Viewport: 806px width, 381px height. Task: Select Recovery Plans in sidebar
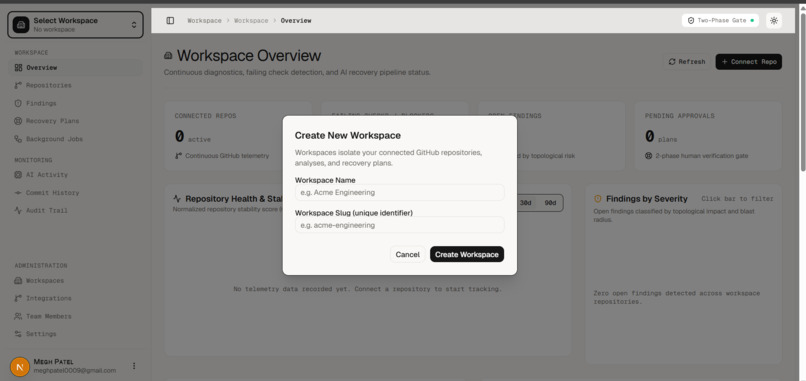click(75, 121)
